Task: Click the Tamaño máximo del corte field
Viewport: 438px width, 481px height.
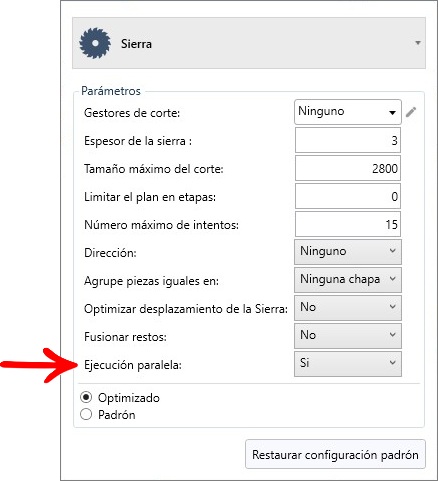Action: click(x=348, y=168)
